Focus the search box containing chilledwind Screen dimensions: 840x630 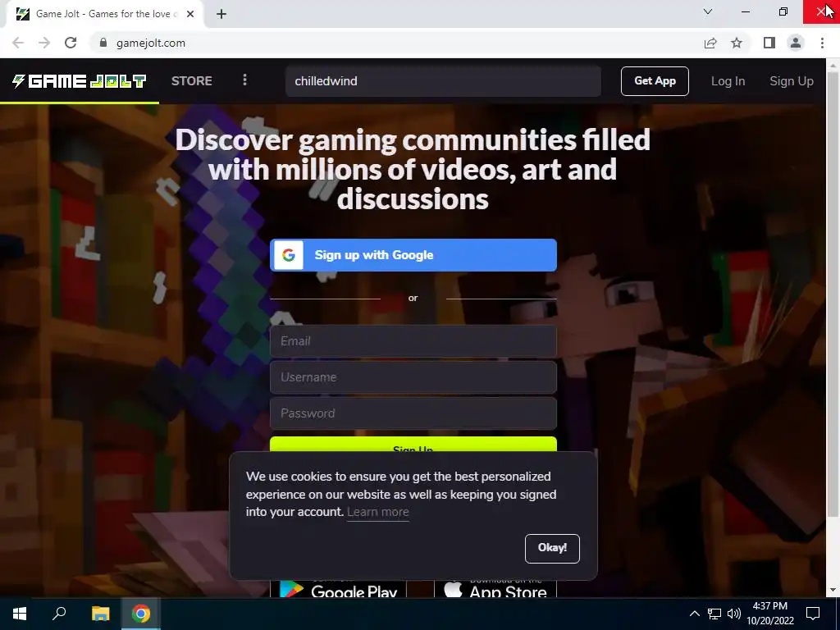coord(443,81)
